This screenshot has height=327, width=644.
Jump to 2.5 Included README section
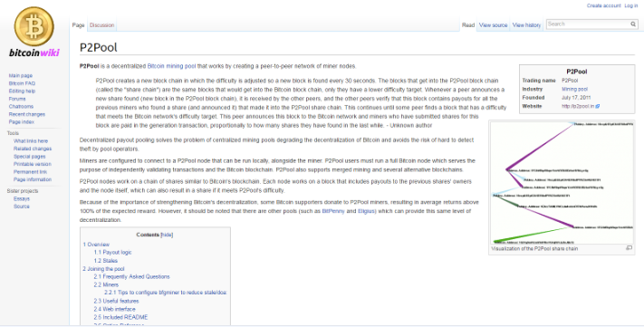point(120,317)
